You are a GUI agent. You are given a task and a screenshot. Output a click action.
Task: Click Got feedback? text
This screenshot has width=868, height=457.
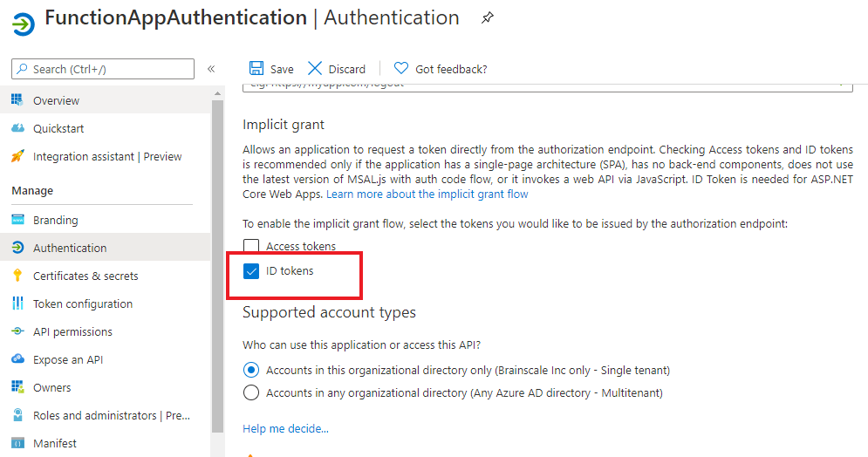tap(451, 69)
